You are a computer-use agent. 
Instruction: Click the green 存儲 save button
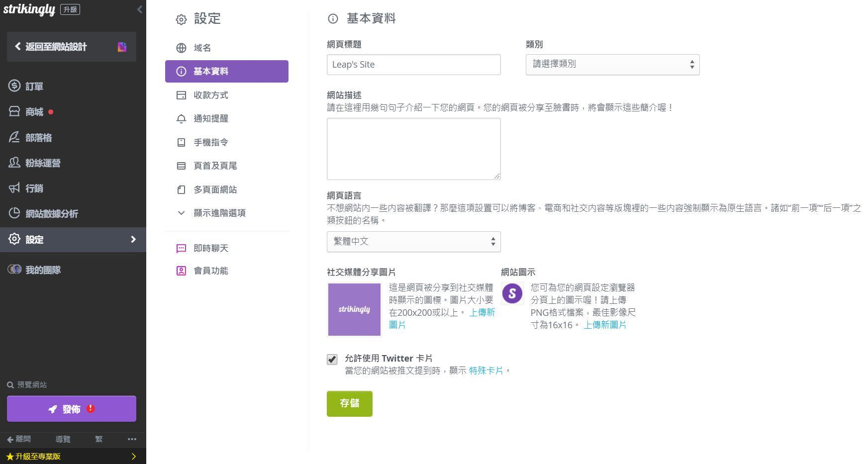click(x=350, y=403)
